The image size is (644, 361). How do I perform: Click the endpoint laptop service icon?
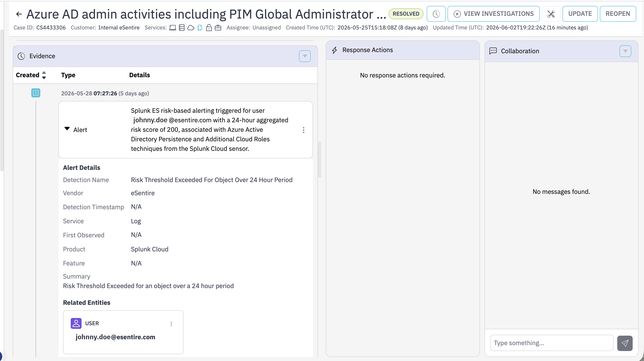tap(172, 28)
